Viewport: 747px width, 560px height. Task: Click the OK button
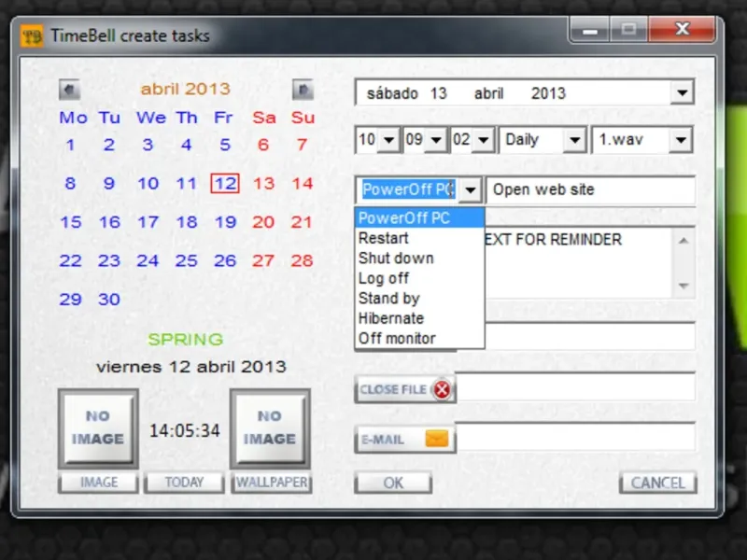point(393,483)
